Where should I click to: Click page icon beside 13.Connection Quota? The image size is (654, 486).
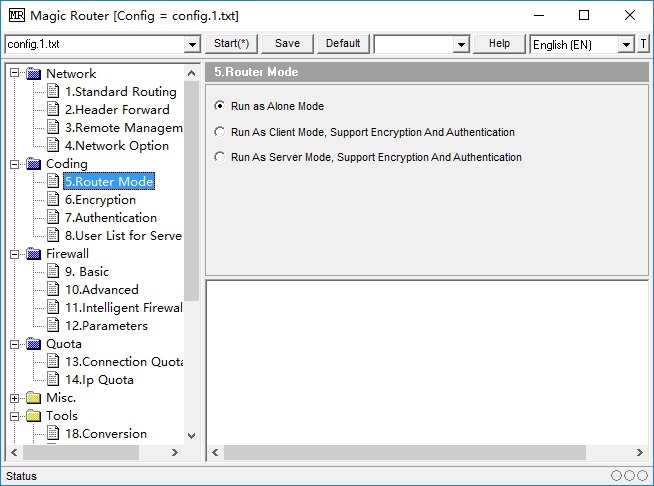(x=53, y=362)
